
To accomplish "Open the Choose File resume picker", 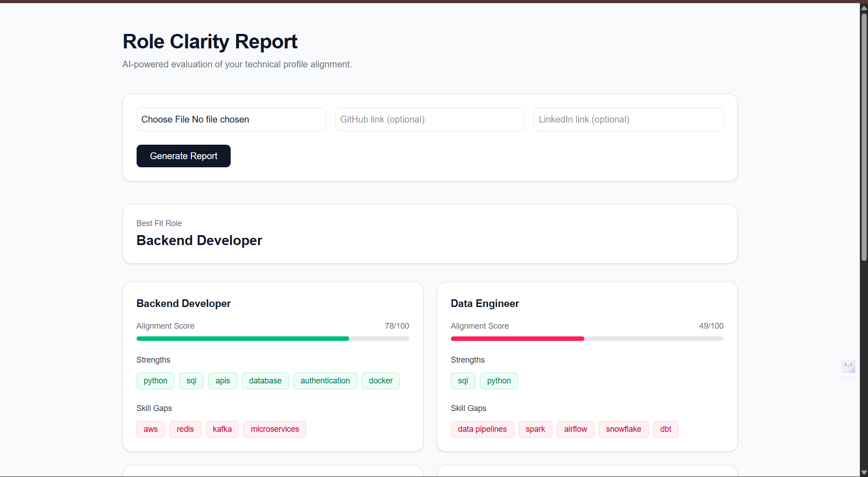I will [231, 119].
